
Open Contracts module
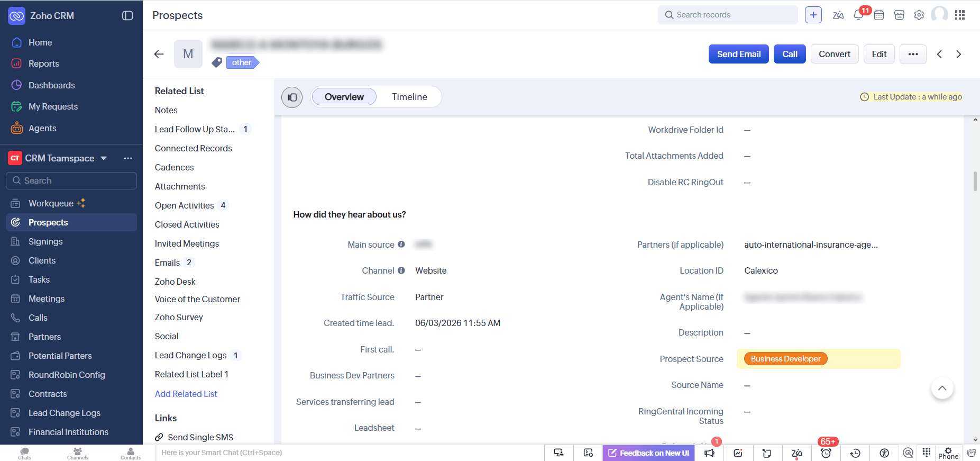[x=48, y=394]
